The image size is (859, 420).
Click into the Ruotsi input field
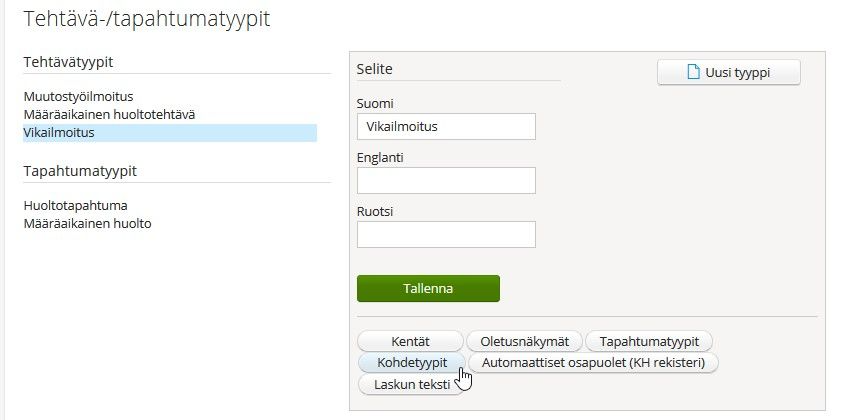(x=445, y=234)
